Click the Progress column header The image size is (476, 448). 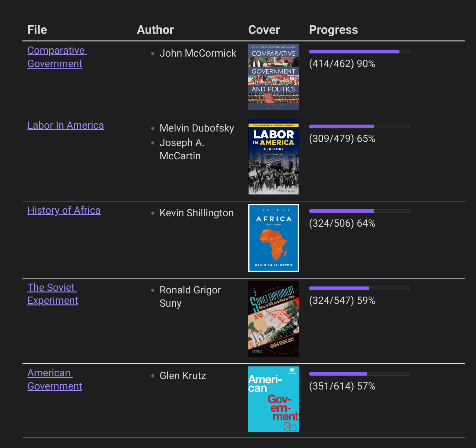[333, 30]
